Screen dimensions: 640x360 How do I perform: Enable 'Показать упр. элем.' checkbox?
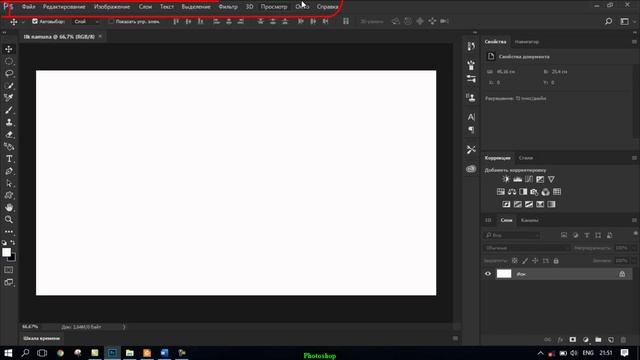coord(111,21)
